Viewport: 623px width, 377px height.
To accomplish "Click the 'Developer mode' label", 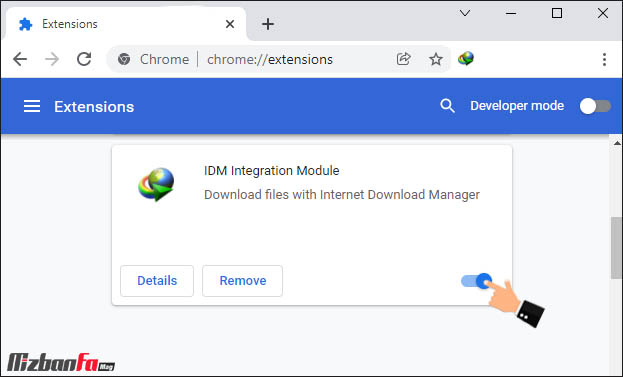I will pyautogui.click(x=517, y=106).
